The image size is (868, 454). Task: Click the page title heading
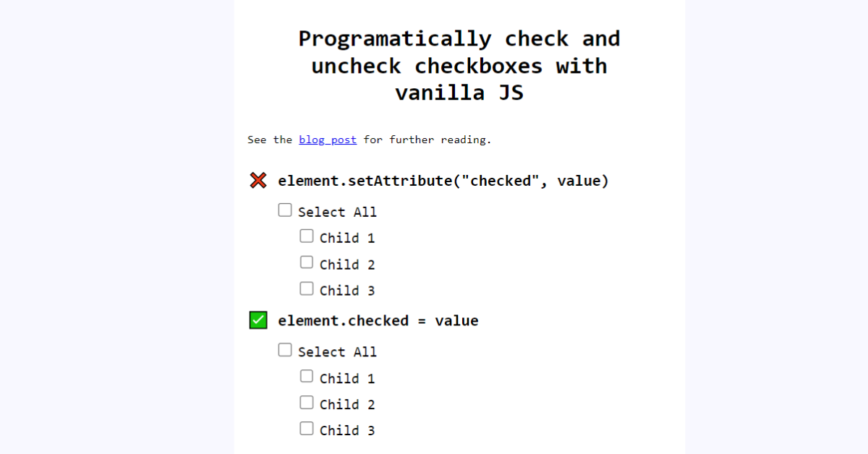point(459,66)
